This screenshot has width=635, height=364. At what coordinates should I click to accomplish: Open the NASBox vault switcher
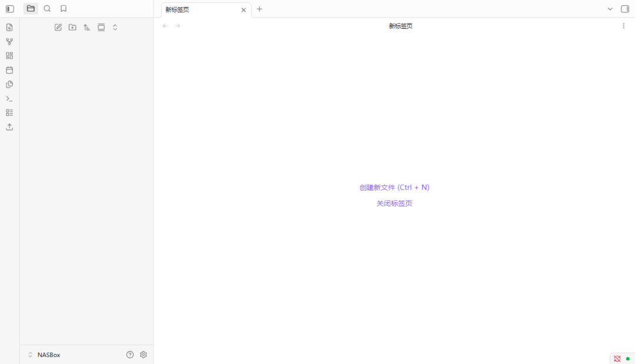[45, 355]
